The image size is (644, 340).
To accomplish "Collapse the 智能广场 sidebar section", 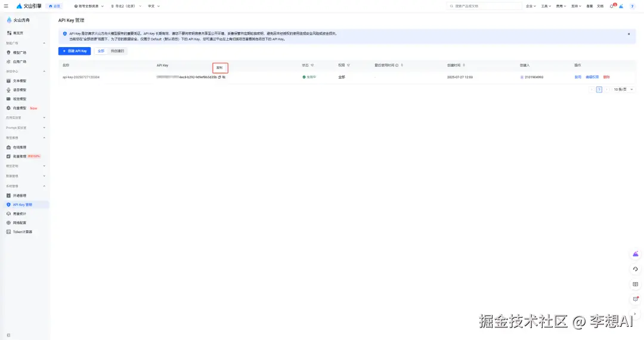I will tap(44, 43).
